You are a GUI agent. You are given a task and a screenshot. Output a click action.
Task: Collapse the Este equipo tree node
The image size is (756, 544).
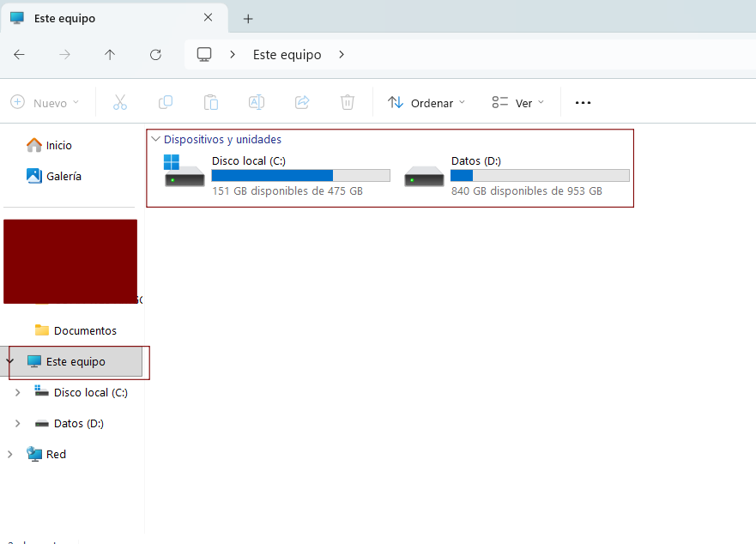tap(9, 361)
